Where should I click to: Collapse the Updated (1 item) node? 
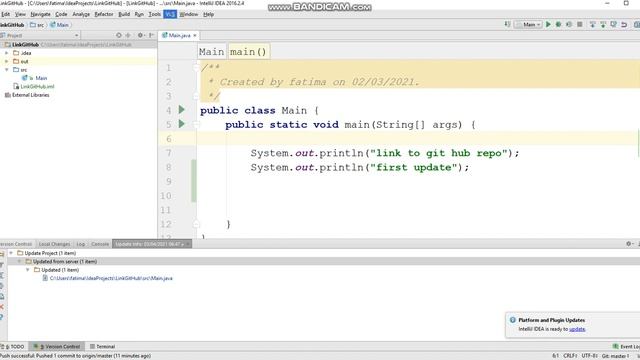click(27, 270)
